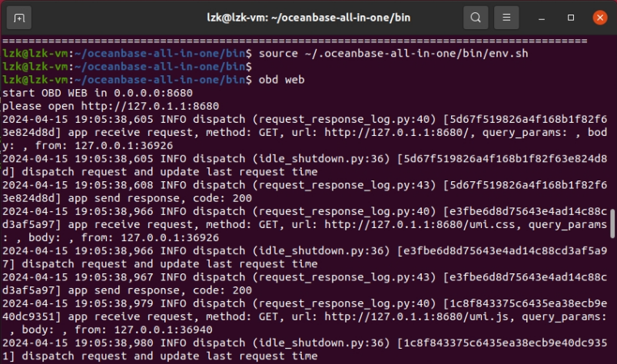Click the 19:05:38,967 log timestamp
Image resolution: width=617 pixels, height=364 pixels.
(x=114, y=277)
